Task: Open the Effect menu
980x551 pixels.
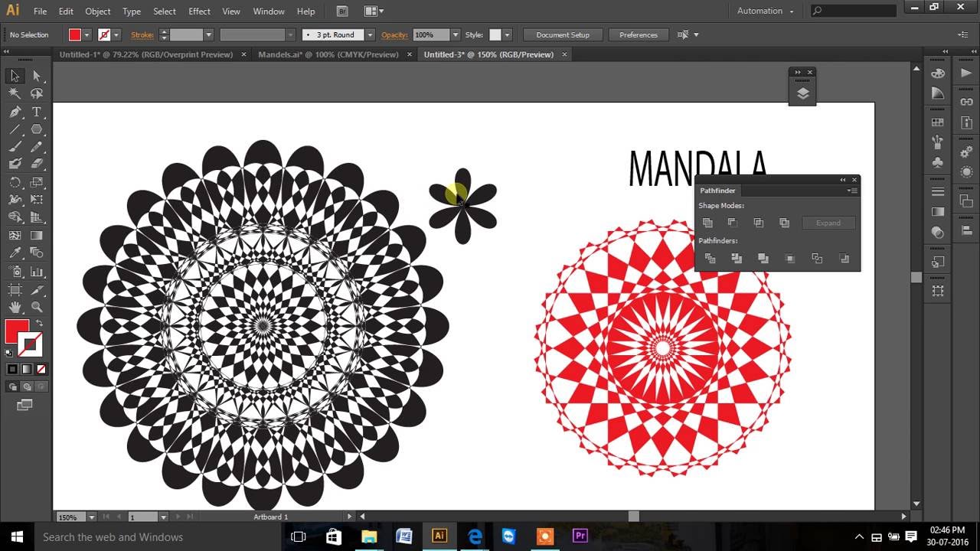Action: click(x=199, y=11)
